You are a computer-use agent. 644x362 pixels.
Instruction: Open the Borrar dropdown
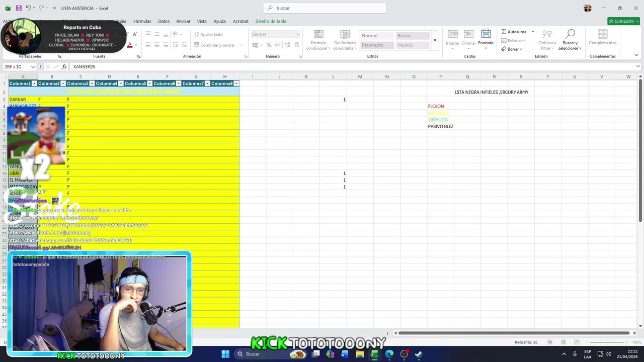click(512, 49)
